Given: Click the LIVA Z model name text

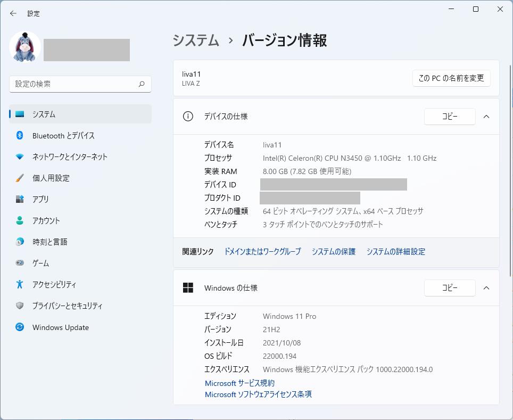Looking at the screenshot, I should click(191, 84).
